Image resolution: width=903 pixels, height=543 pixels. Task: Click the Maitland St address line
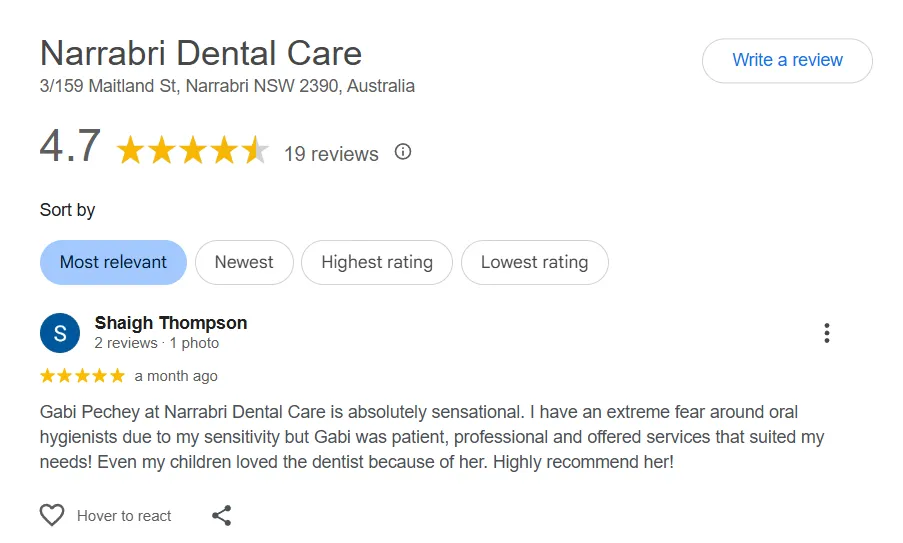pos(227,86)
